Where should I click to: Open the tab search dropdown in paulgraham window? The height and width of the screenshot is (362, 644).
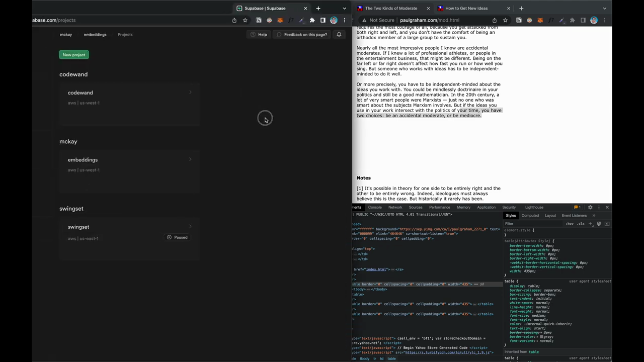[x=605, y=8]
